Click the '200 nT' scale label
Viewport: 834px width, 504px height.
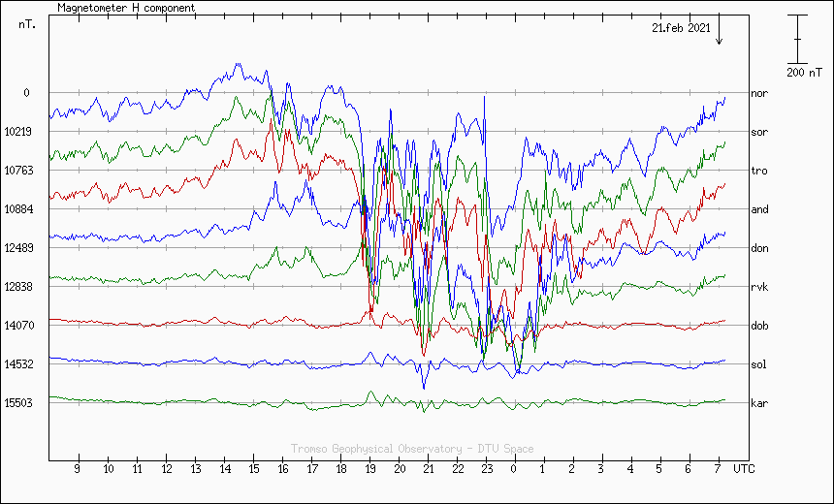click(x=804, y=73)
